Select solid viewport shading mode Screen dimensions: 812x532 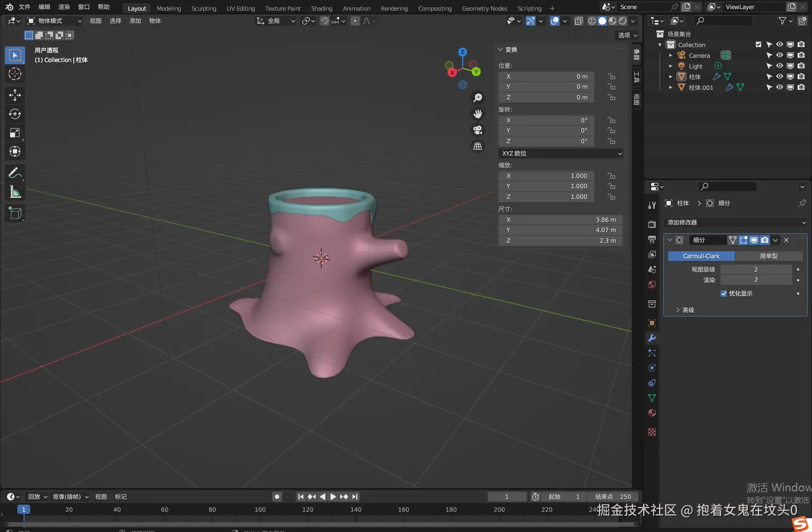602,21
